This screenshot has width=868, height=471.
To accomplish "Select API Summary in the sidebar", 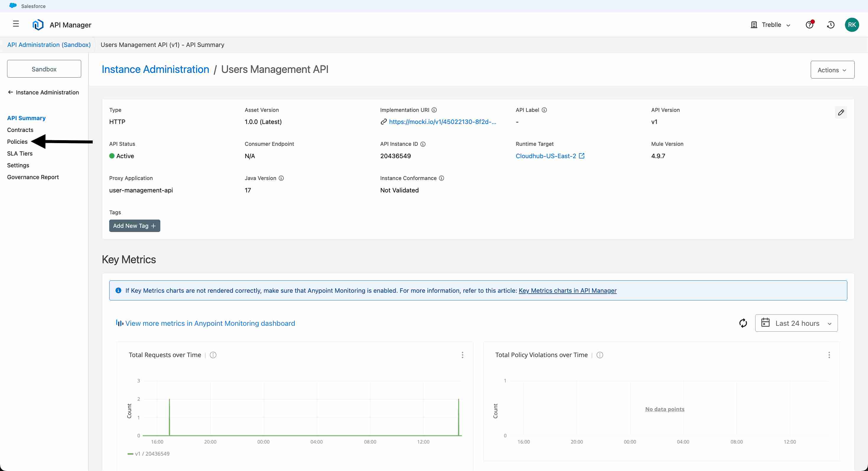I will [26, 118].
